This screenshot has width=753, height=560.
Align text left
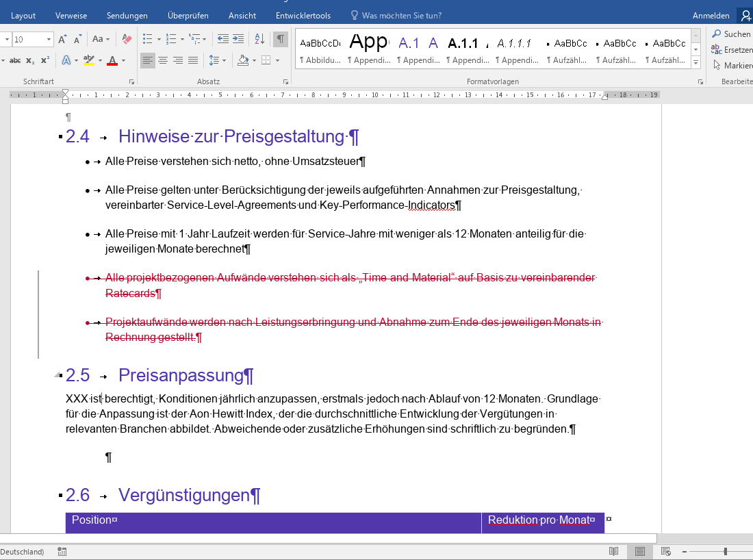point(148,60)
